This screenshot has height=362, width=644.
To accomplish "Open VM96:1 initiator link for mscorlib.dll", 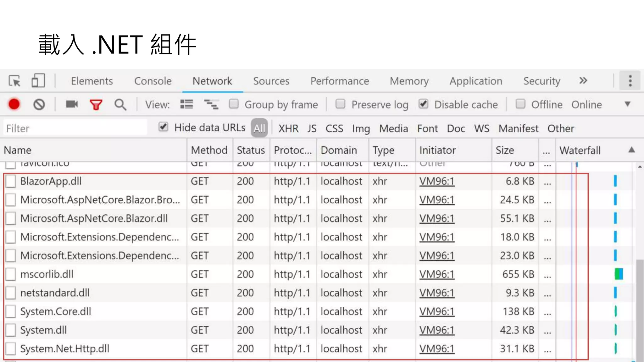I will (437, 274).
